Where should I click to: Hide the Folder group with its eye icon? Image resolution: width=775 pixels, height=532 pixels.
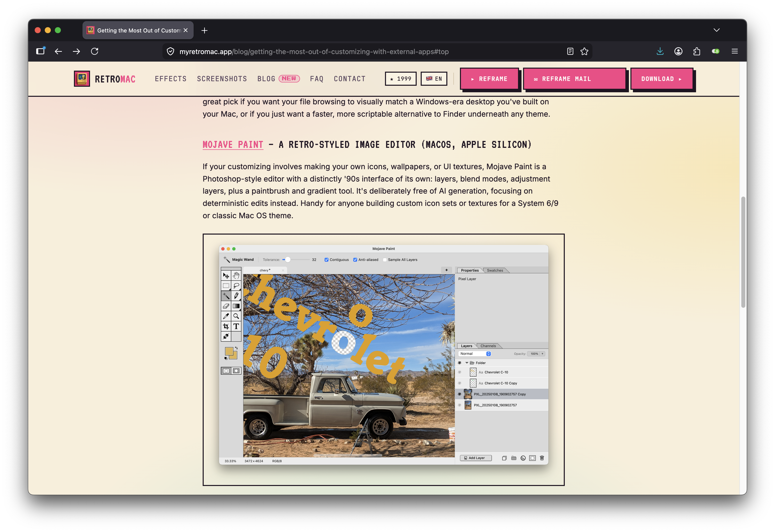coord(459,363)
